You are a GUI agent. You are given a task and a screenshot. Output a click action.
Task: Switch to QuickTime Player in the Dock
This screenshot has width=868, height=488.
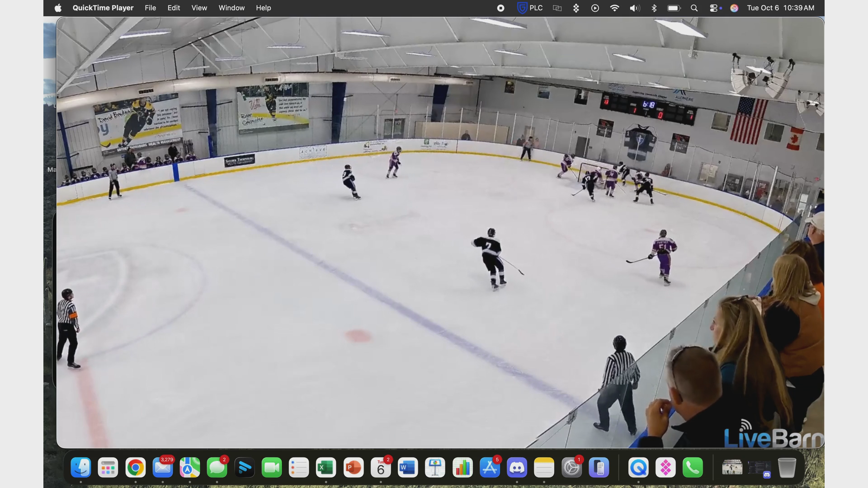pos(638,468)
